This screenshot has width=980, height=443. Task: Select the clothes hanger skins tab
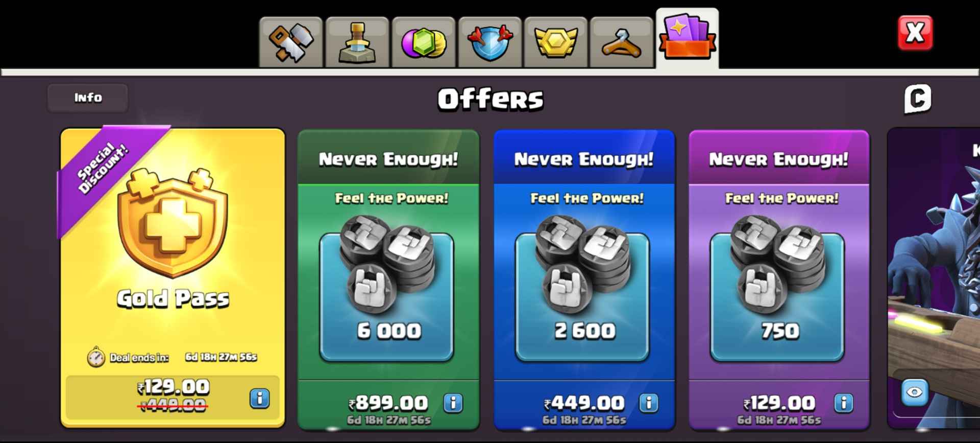(x=622, y=42)
